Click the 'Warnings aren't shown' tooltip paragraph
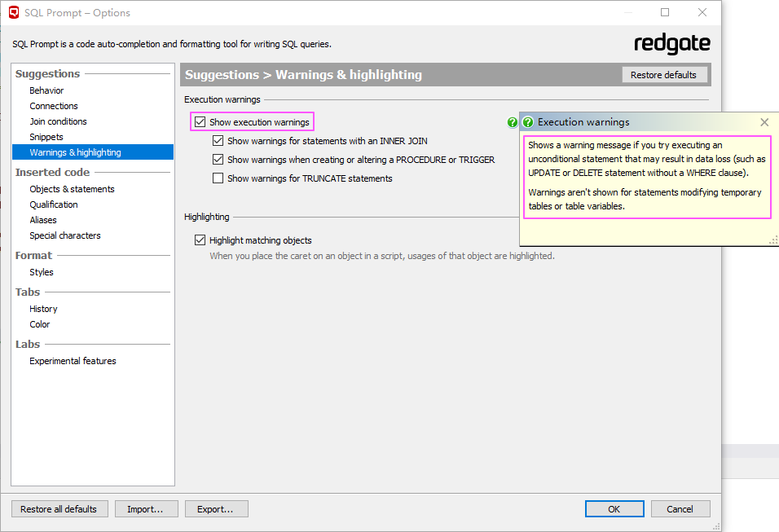The height and width of the screenshot is (532, 779). click(645, 199)
